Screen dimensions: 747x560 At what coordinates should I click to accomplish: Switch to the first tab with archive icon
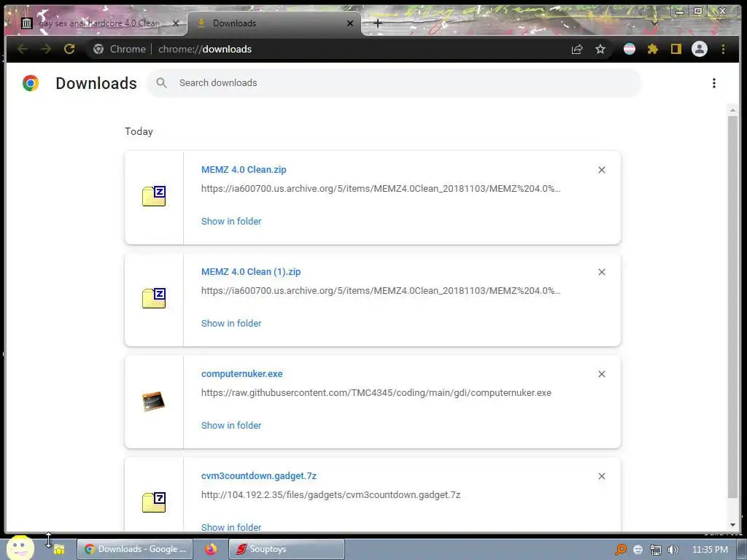96,23
